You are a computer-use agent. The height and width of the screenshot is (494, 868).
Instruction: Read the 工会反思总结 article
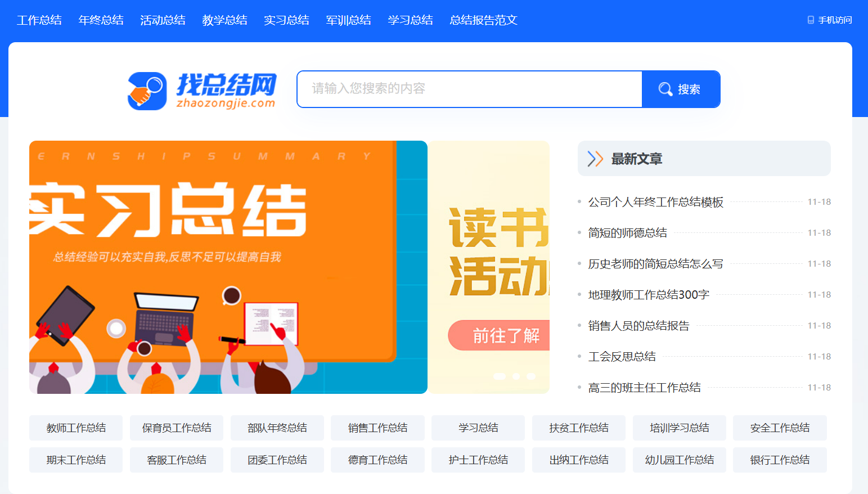point(622,357)
